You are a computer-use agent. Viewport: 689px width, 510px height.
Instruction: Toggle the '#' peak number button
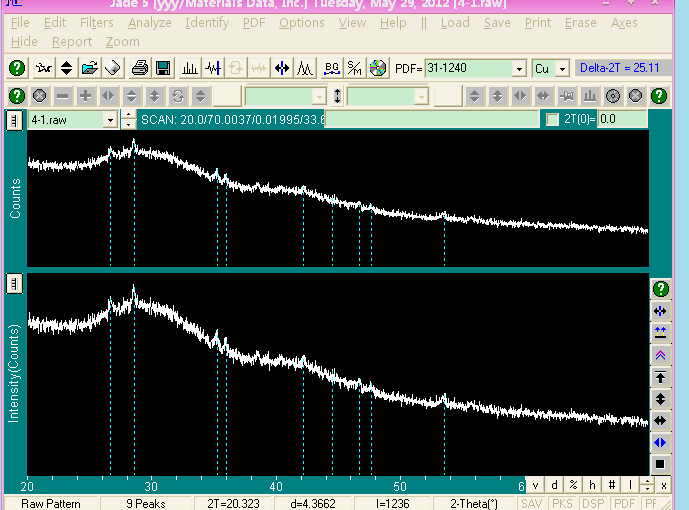[x=611, y=485]
